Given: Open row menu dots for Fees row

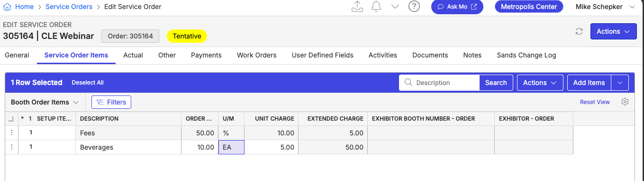Looking at the screenshot, I should [x=12, y=133].
